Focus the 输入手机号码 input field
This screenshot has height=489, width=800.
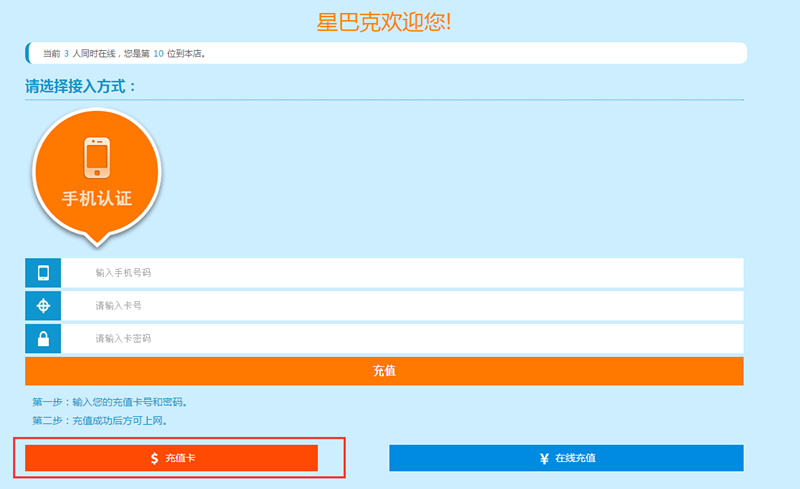point(402,273)
